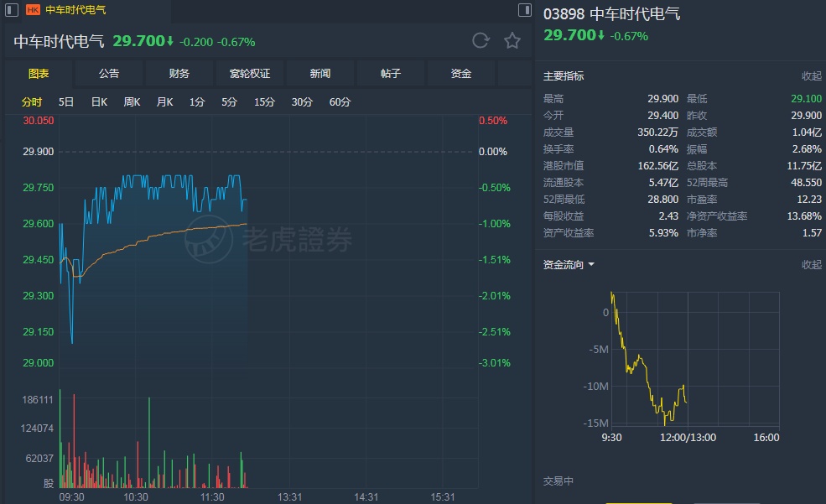Select the 15分 chart interval
The image size is (826, 504).
click(x=264, y=102)
